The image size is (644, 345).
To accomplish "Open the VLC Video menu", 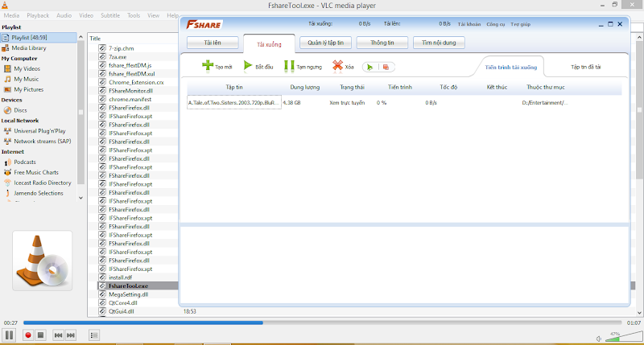I will 86,15.
